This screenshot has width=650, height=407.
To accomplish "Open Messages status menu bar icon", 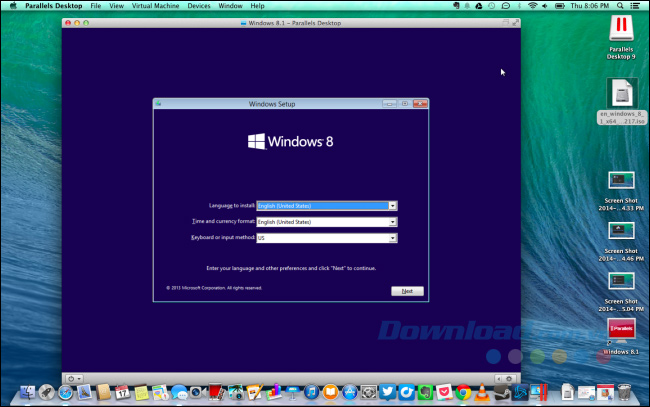I will point(505,6).
